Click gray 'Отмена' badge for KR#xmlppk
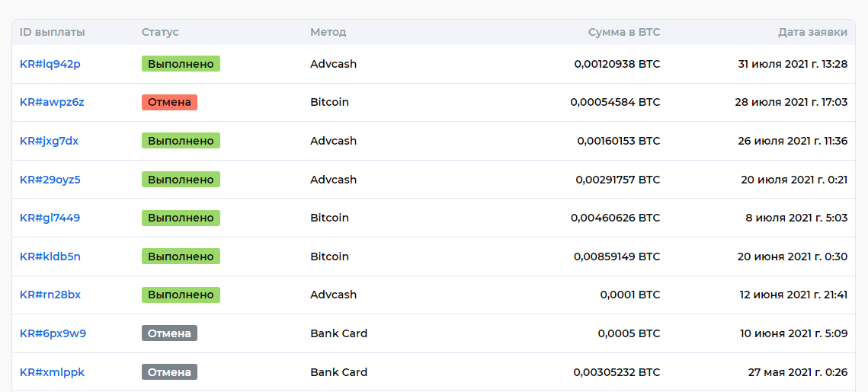Screen dimensions: 868x392 (169, 372)
